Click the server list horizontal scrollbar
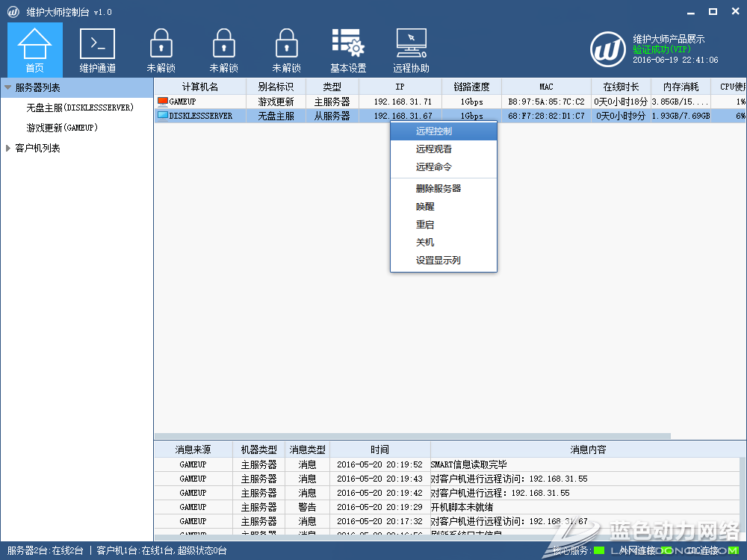 (412, 436)
